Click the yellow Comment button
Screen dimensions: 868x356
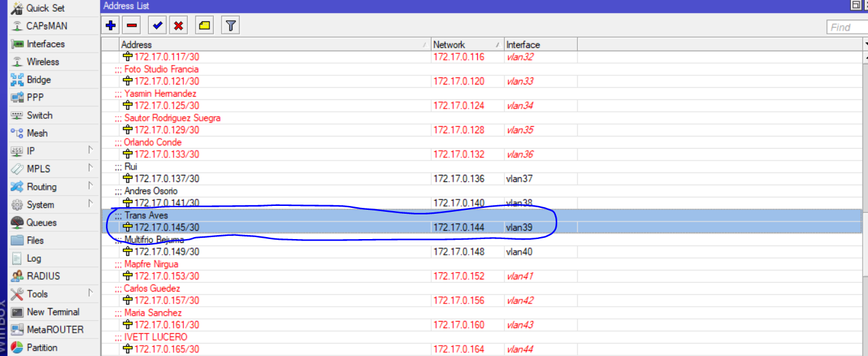pos(204,26)
